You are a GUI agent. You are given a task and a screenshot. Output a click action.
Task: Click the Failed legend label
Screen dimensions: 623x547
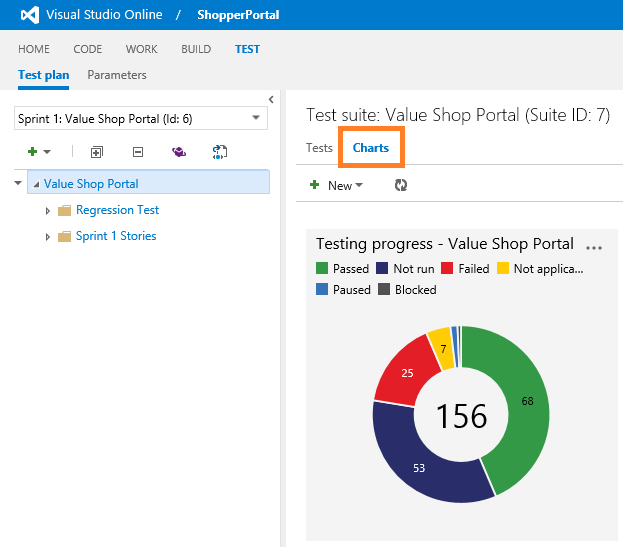click(474, 269)
